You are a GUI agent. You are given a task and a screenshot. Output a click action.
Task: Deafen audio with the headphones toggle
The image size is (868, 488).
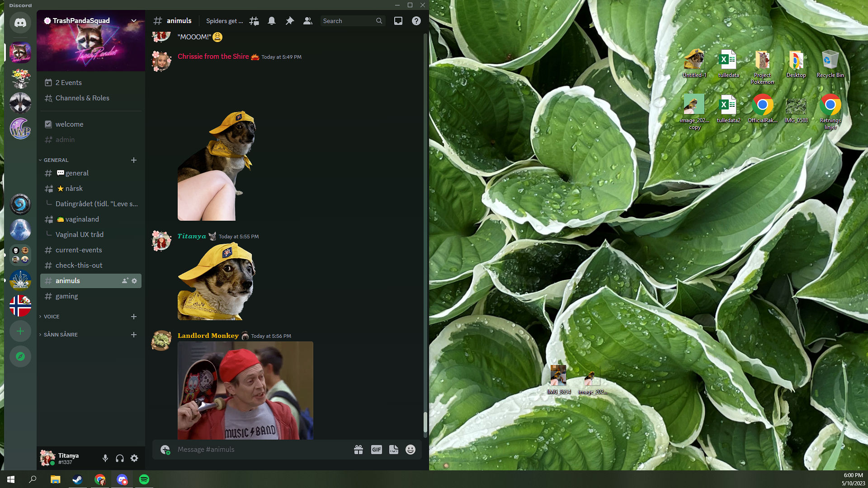(x=120, y=458)
